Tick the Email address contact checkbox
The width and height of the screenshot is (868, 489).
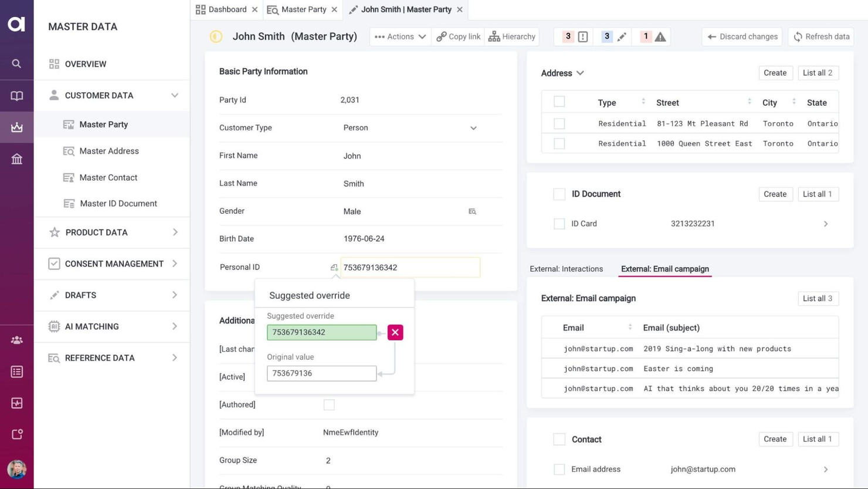[x=559, y=469]
